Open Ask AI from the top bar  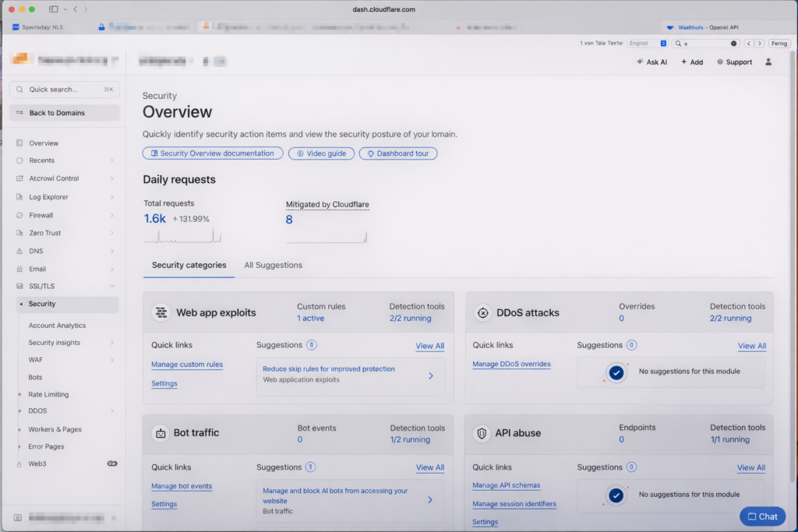(652, 62)
